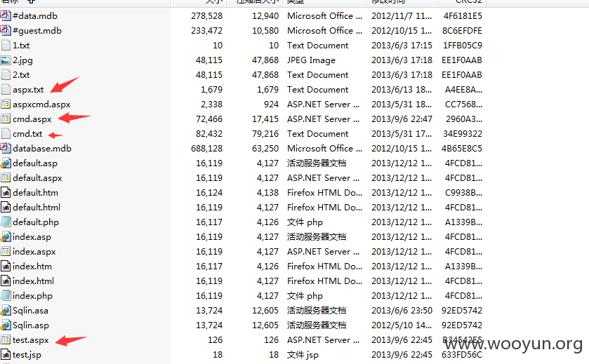The image size is (589, 364).
Task: Click type 文件 php of index.php
Action: 305,296
